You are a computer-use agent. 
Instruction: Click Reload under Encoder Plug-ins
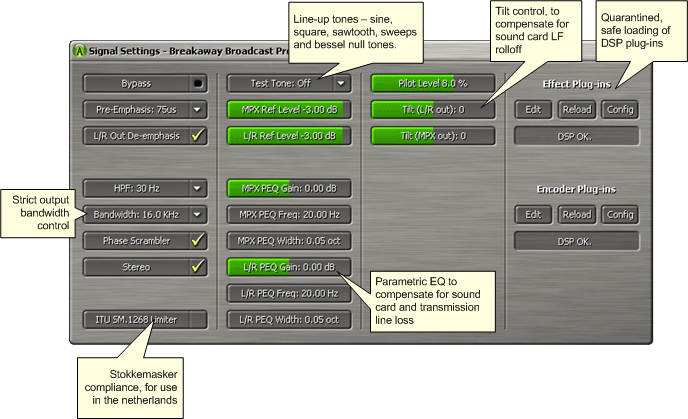(577, 215)
